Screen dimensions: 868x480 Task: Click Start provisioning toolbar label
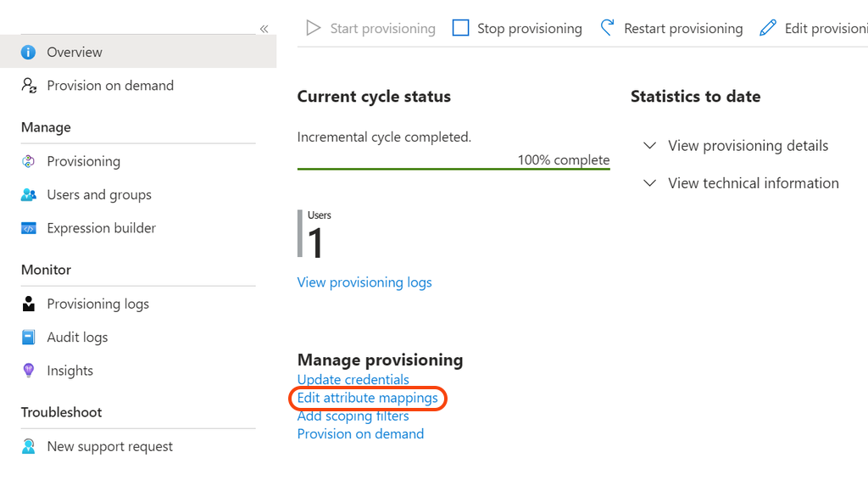point(382,28)
